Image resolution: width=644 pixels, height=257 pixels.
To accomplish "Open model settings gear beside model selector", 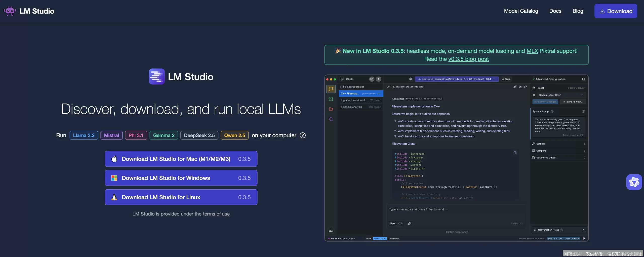I will click(x=411, y=79).
